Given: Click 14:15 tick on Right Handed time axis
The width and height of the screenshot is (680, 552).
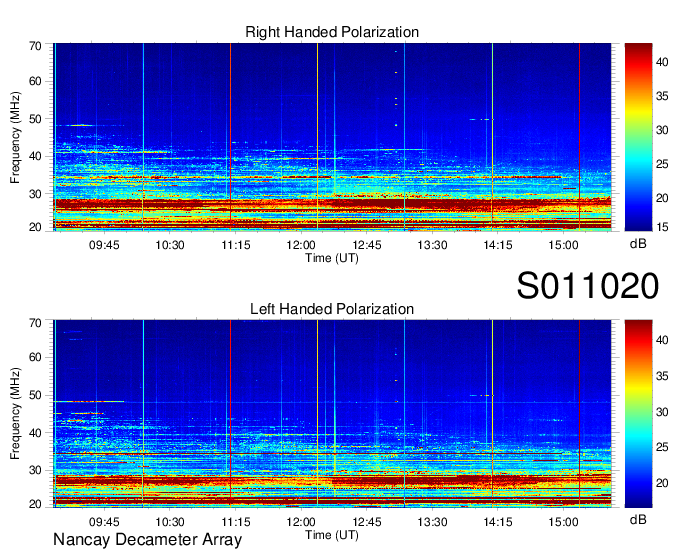Looking at the screenshot, I should [x=497, y=245].
